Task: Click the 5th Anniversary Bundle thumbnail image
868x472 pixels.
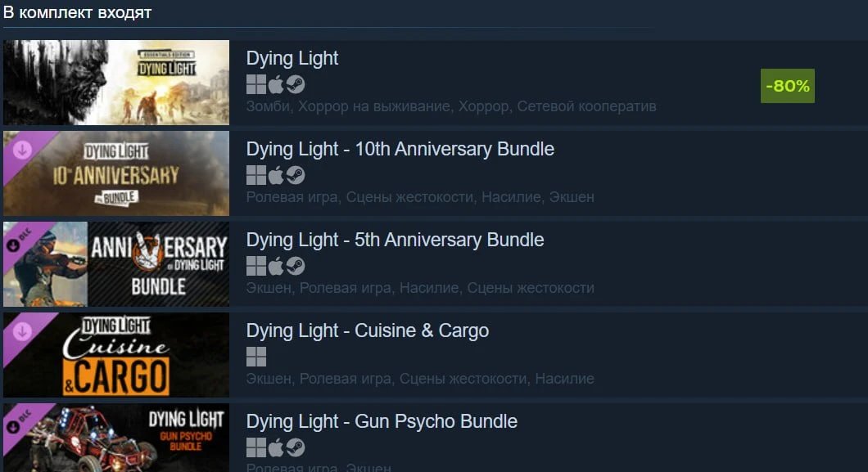Action: (x=116, y=264)
